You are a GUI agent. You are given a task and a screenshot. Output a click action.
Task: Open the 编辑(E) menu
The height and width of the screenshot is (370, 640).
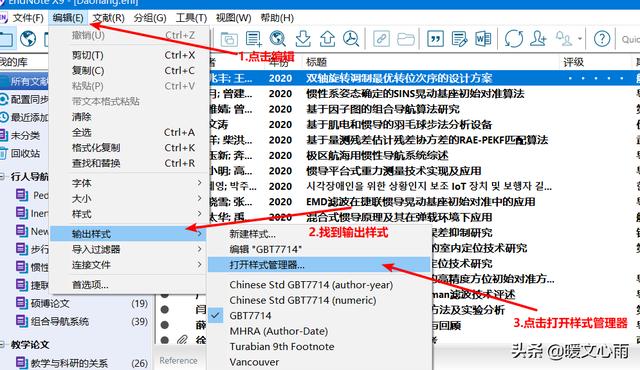(68, 18)
